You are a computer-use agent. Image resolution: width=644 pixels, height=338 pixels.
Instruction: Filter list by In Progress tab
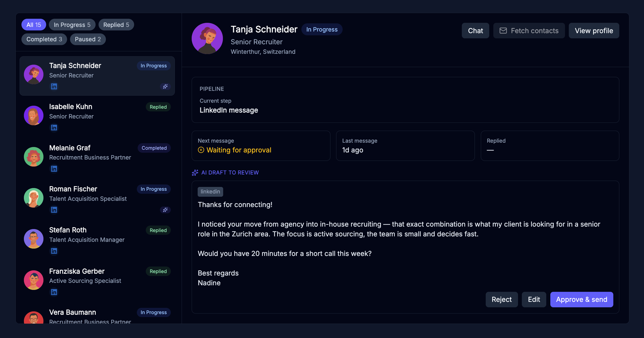(72, 25)
